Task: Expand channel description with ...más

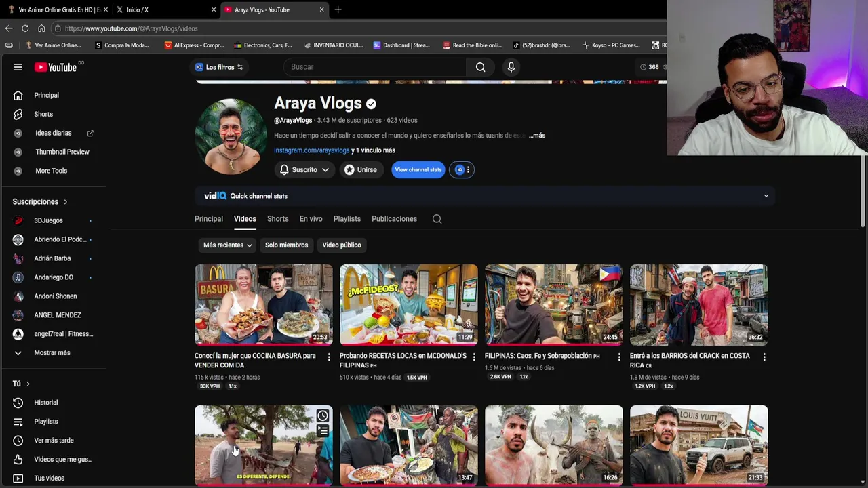Action: point(537,136)
